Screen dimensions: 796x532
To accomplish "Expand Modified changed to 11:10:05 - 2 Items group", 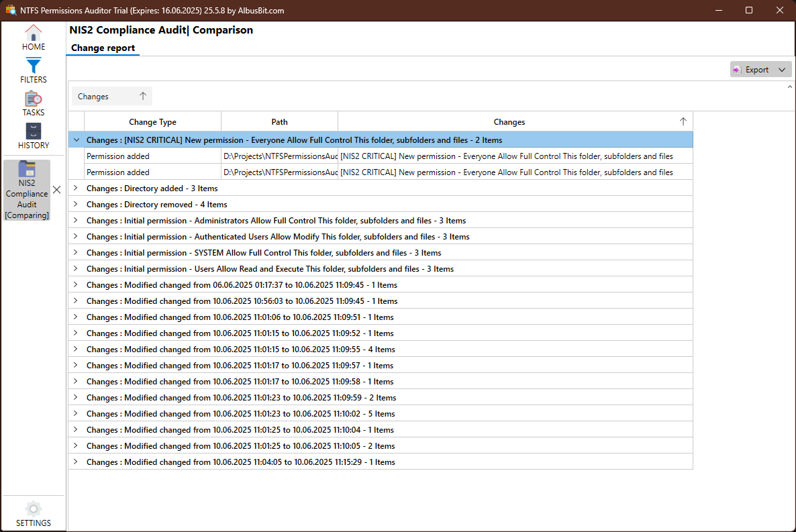I will (x=76, y=445).
